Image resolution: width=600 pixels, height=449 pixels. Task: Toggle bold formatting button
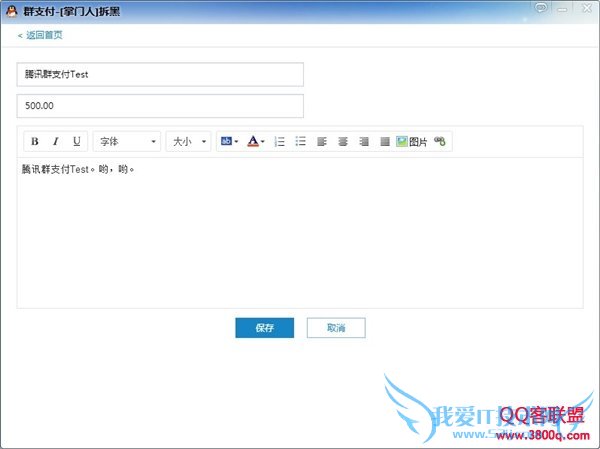(x=34, y=141)
